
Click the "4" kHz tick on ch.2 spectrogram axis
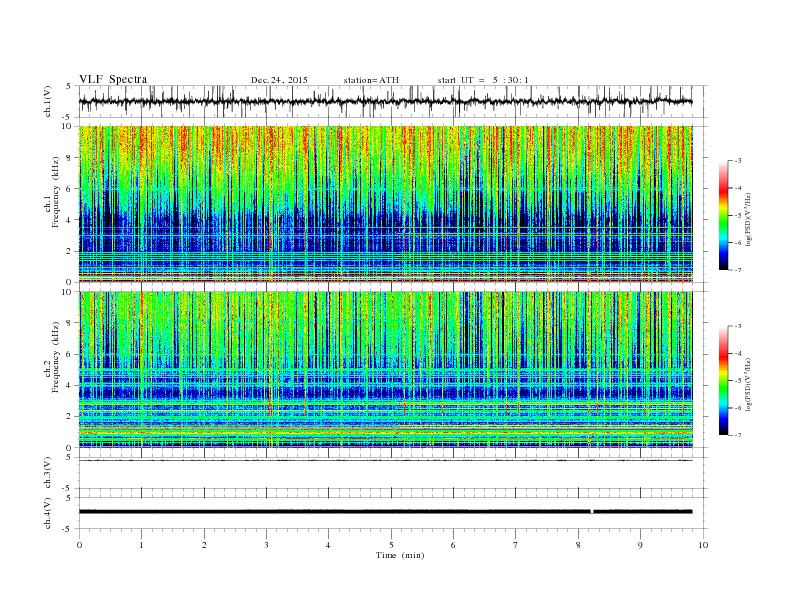(69, 386)
